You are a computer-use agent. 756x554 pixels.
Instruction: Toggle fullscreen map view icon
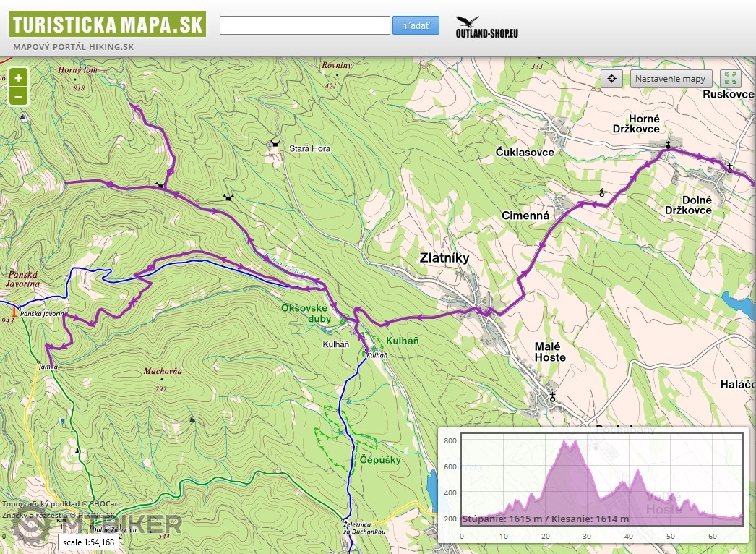click(x=730, y=78)
